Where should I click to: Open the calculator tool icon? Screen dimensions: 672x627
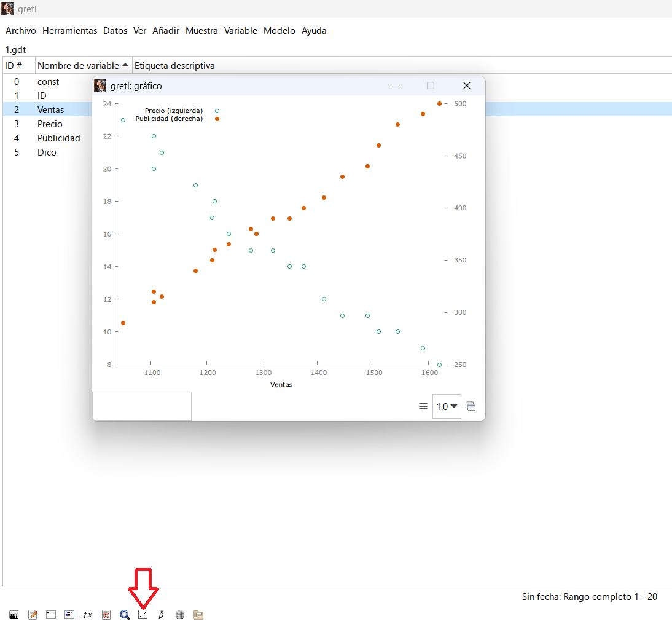(x=14, y=615)
